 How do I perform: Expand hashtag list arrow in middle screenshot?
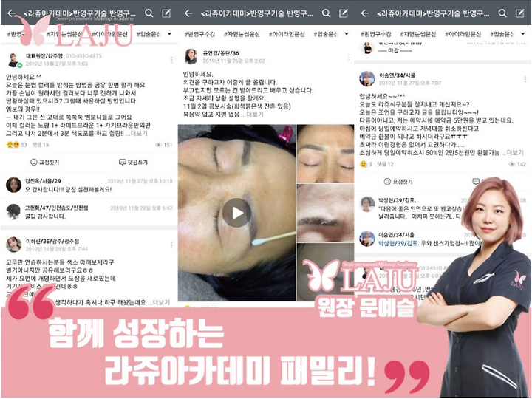(347, 34)
